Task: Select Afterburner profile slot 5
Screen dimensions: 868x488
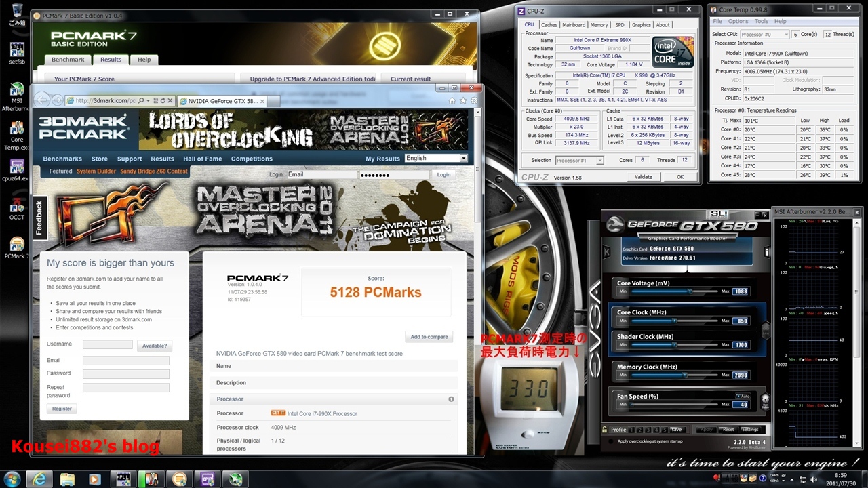Action: coord(664,430)
